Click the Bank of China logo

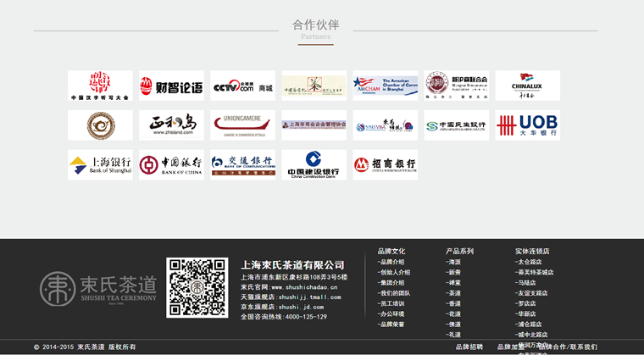(x=171, y=164)
